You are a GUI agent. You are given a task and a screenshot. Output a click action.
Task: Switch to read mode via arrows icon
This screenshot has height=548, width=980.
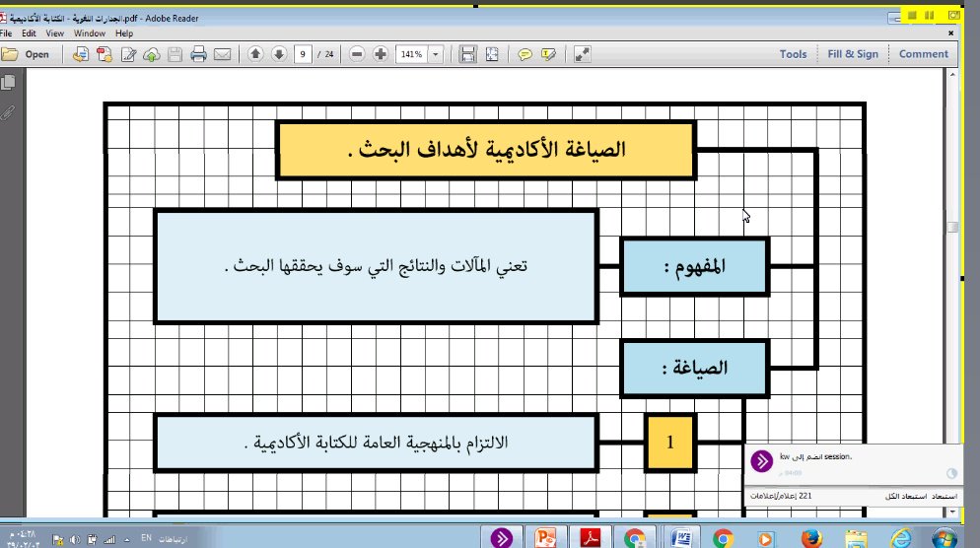(x=582, y=54)
